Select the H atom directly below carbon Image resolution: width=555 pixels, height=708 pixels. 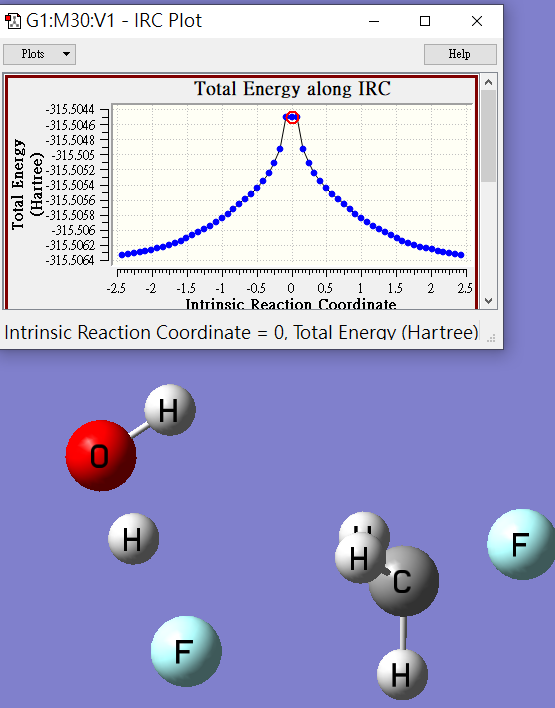click(402, 675)
